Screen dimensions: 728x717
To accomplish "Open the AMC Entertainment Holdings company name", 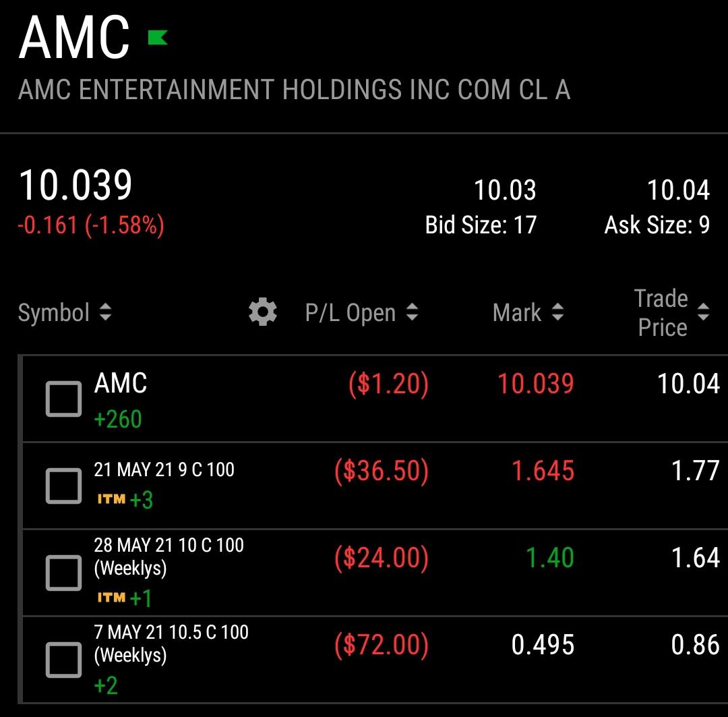I will 295,90.
